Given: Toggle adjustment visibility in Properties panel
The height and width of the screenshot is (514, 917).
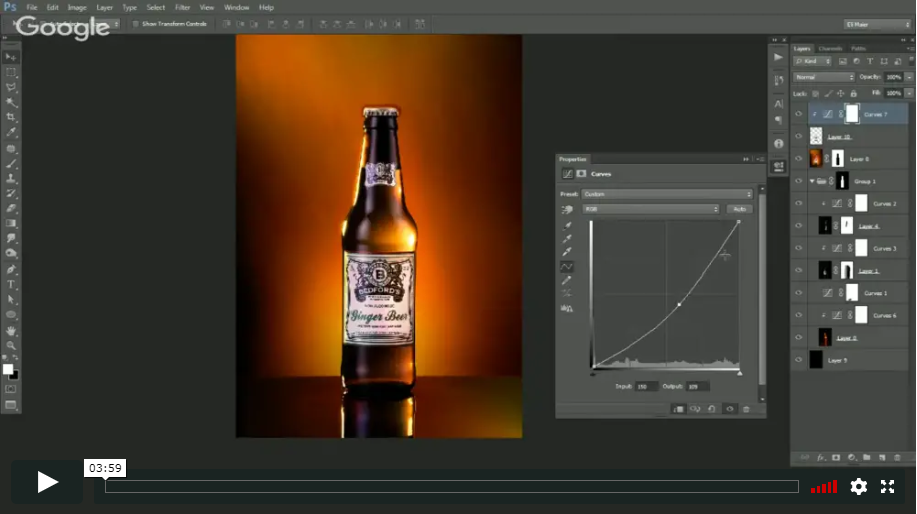Looking at the screenshot, I should (729, 409).
